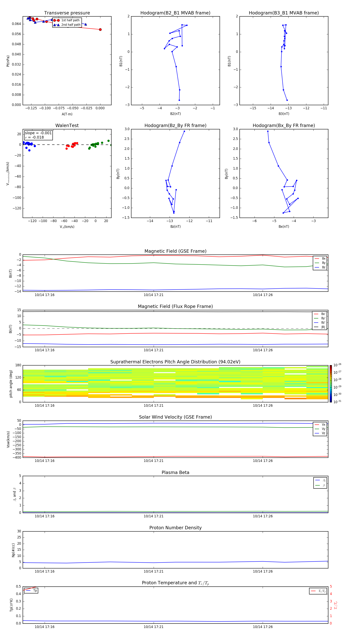The width and height of the screenshot is (351, 644).
Task: Click the 'WalenTest' plot title
Action: [67, 125]
